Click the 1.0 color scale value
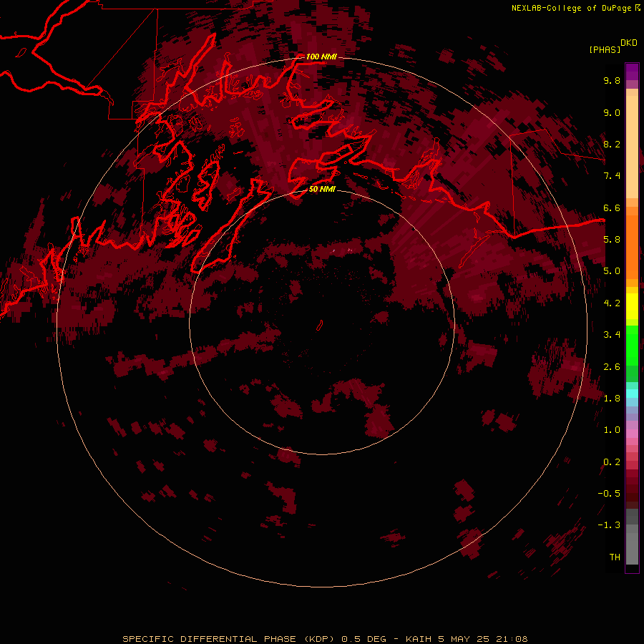 612,430
